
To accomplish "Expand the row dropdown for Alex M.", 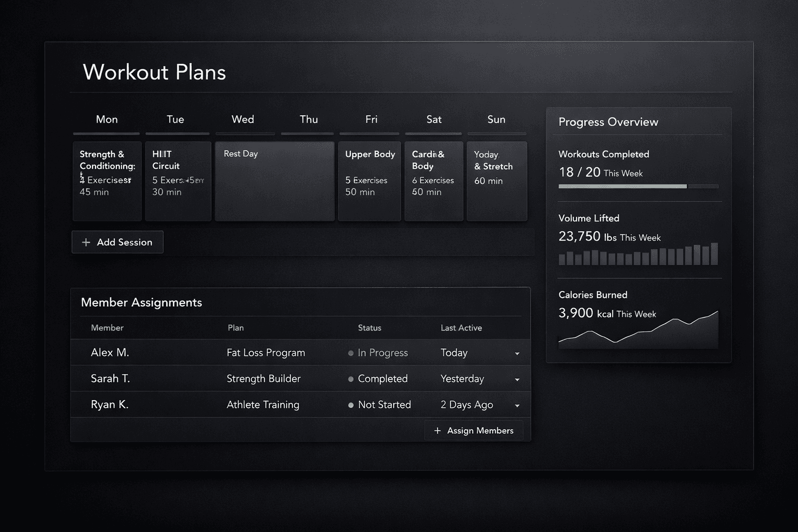I will tap(517, 354).
